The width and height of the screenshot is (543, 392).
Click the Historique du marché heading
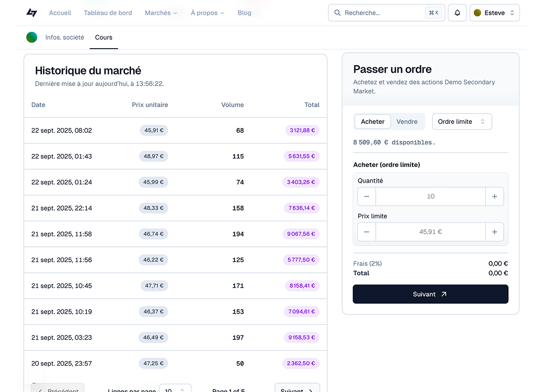click(88, 71)
